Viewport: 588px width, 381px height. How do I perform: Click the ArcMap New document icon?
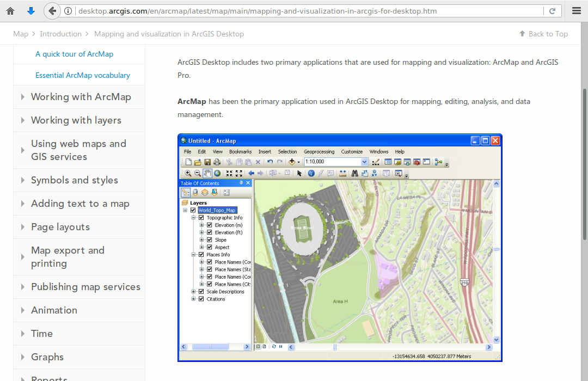click(188, 162)
